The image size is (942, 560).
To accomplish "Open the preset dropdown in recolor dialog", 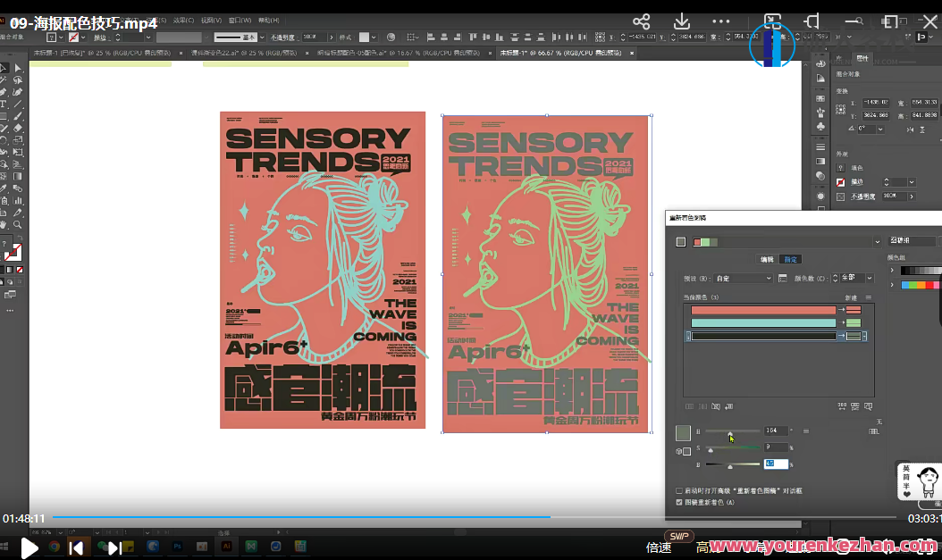I will coord(744,279).
